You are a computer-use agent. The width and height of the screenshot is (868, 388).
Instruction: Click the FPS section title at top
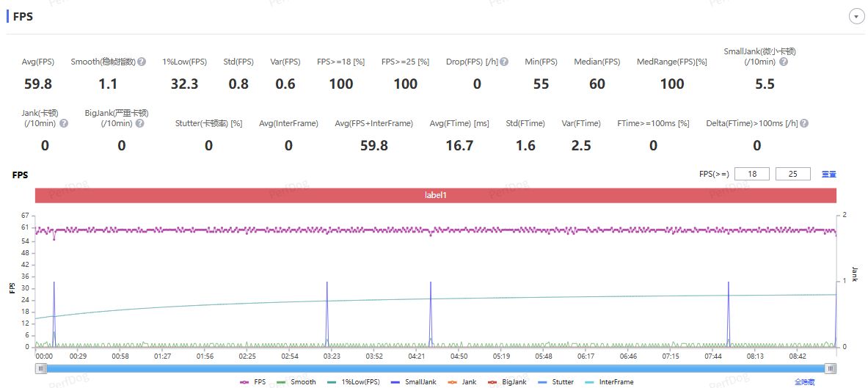[x=23, y=17]
